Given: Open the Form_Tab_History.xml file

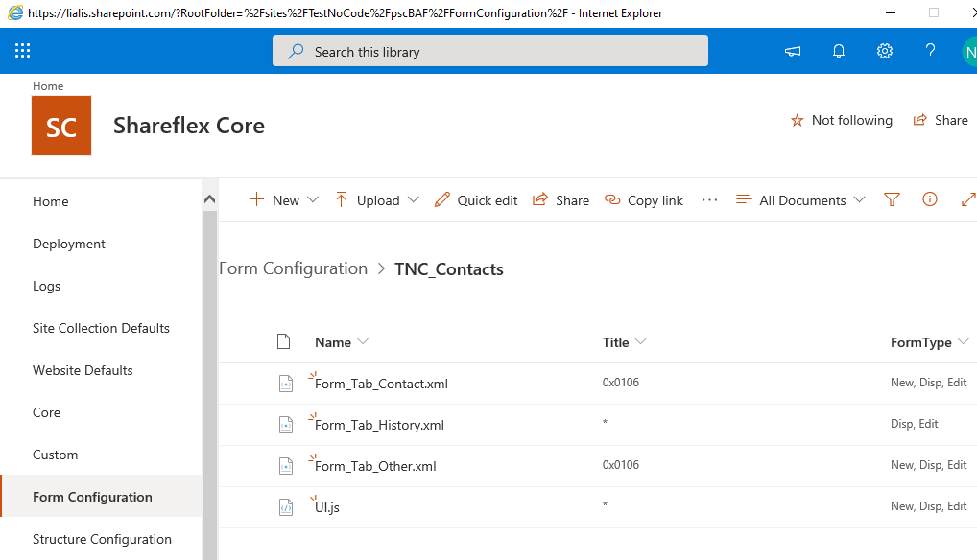Looking at the screenshot, I should tap(379, 425).
